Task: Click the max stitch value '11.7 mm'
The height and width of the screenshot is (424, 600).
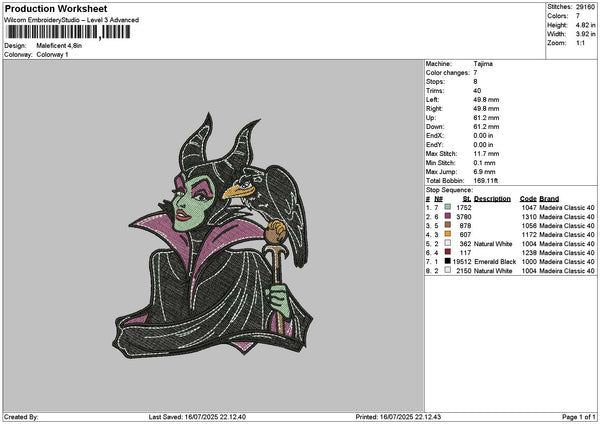Action: click(486, 154)
